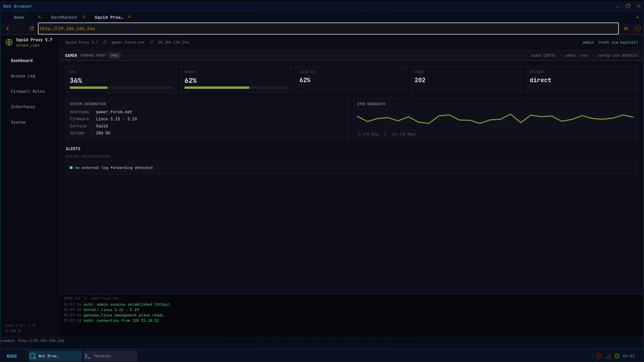Focus the URL address bar
The width and height of the screenshot is (644, 362).
(328, 28)
